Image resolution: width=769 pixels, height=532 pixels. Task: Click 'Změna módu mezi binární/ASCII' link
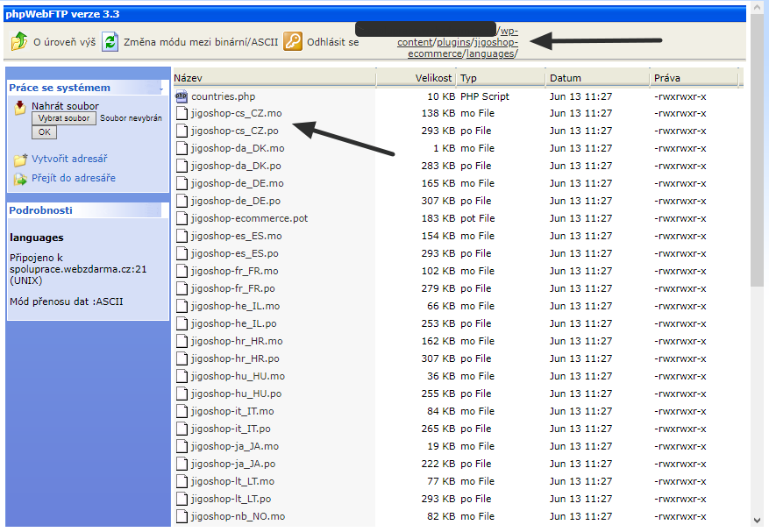201,42
